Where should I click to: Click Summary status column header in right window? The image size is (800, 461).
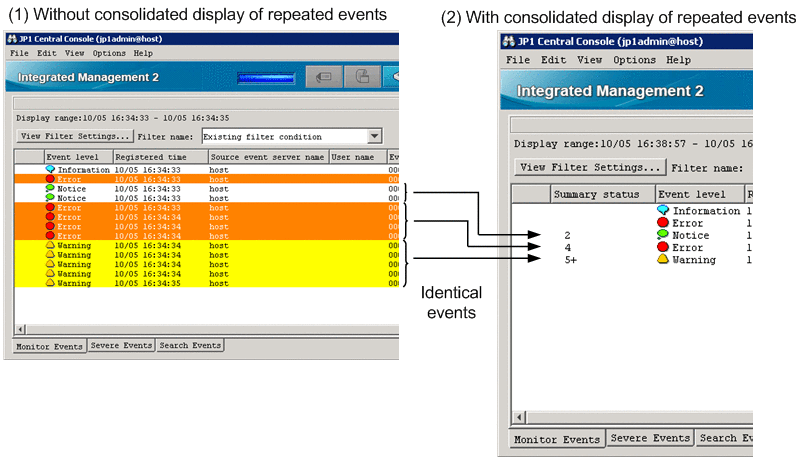(x=603, y=194)
